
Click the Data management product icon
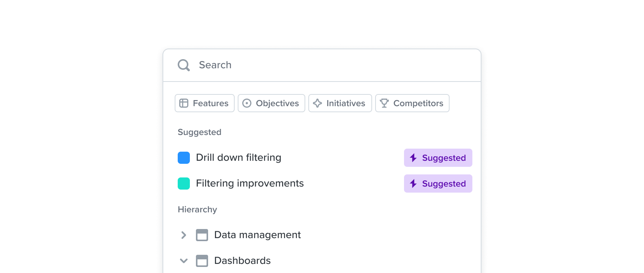202,235
